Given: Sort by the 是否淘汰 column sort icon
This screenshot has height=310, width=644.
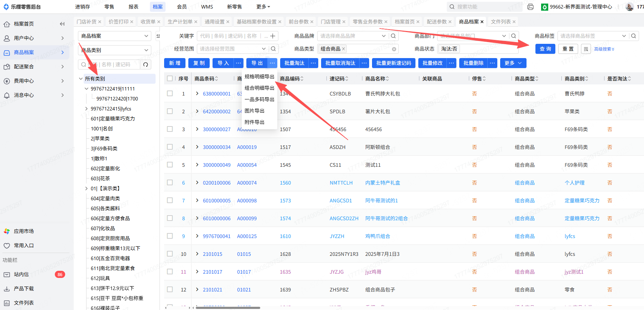Looking at the screenshot, I should tap(629, 79).
